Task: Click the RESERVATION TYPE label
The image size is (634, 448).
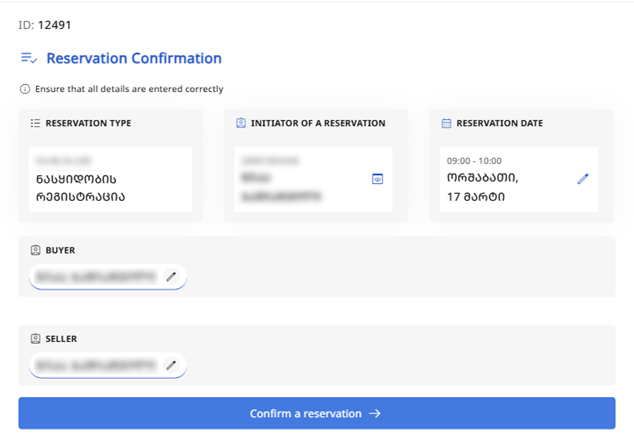Action: (x=88, y=123)
